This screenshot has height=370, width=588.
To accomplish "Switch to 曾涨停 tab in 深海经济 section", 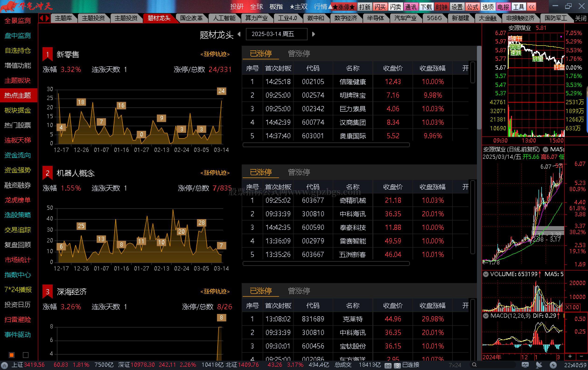I will [299, 291].
